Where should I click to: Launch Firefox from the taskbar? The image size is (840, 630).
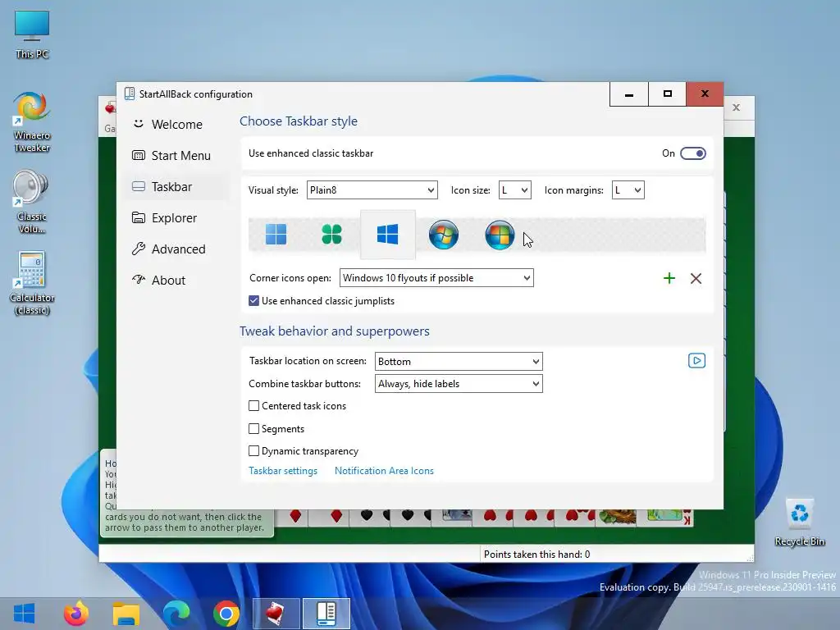point(76,614)
